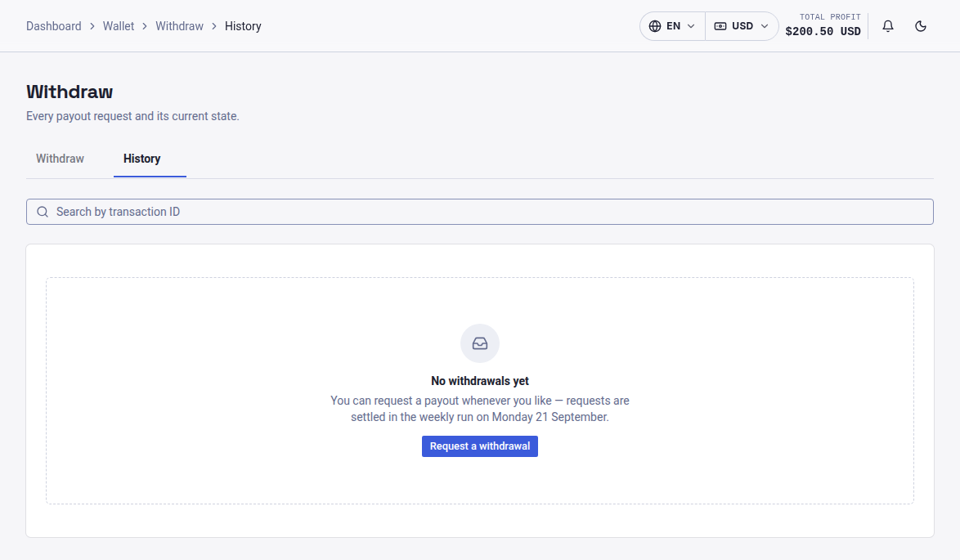
Task: Go to Dashboard breadcrumb
Action: click(x=53, y=26)
